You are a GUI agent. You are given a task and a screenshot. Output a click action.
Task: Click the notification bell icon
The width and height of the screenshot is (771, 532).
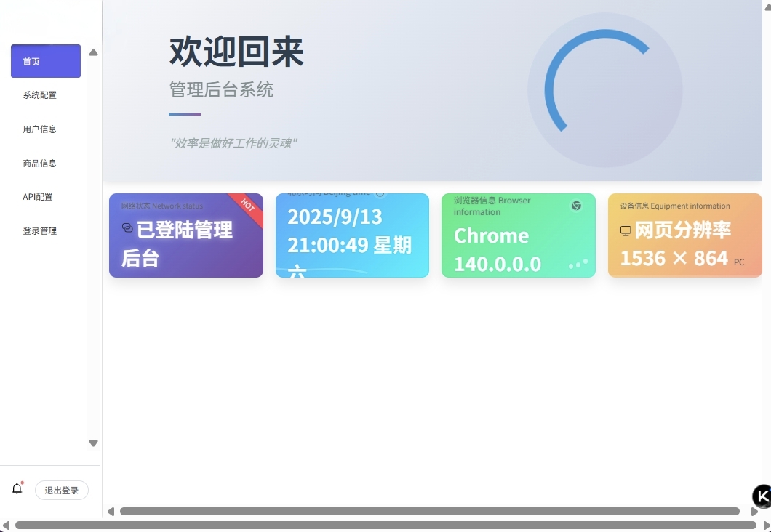click(x=17, y=489)
